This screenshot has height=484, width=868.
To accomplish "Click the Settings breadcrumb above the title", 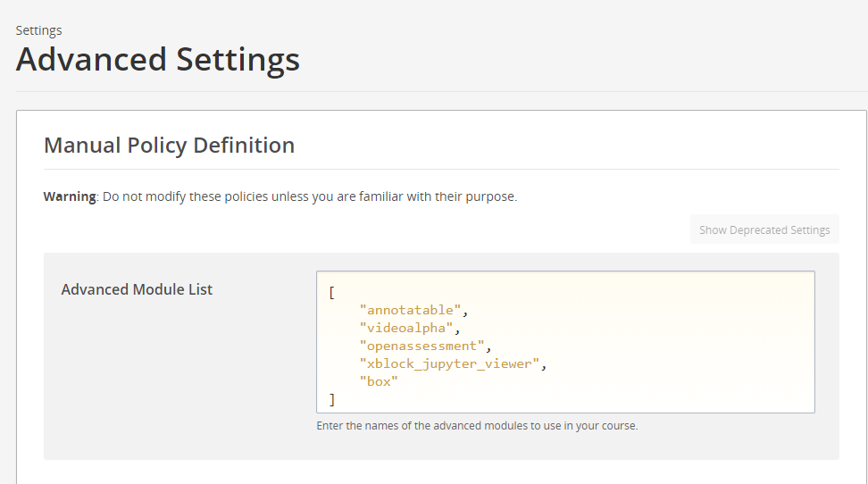I will click(38, 30).
